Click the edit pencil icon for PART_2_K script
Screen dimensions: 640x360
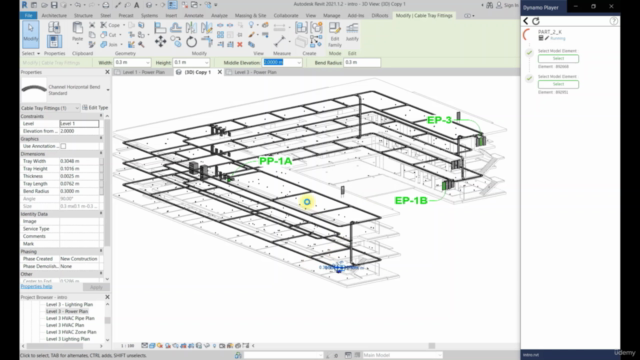coord(547,38)
